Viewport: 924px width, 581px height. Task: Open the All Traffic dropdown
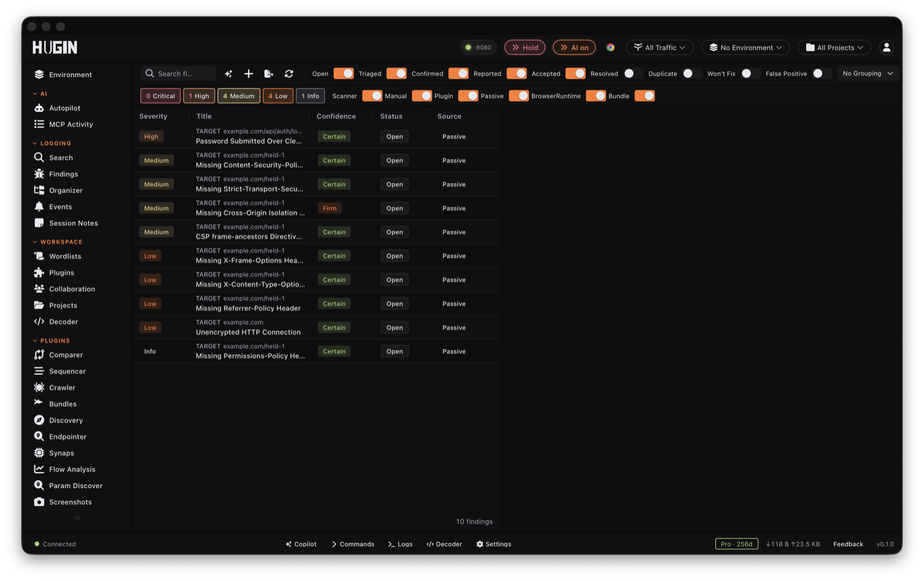tap(660, 47)
